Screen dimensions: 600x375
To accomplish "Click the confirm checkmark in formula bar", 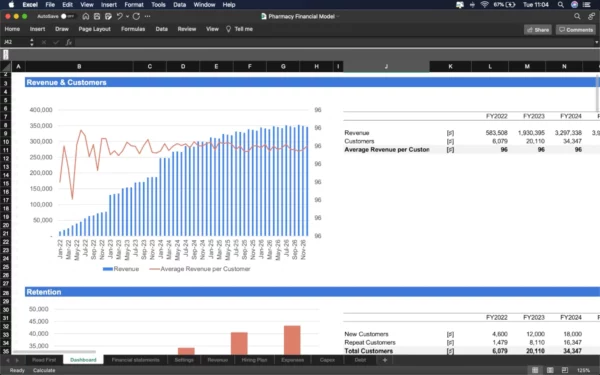I will (x=56, y=42).
